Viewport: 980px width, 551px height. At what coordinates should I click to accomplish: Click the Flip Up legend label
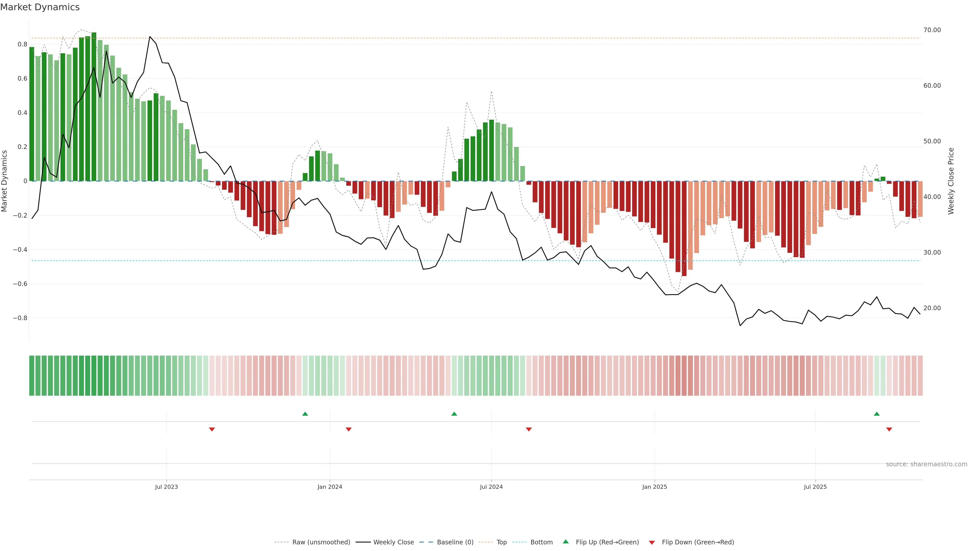(607, 542)
